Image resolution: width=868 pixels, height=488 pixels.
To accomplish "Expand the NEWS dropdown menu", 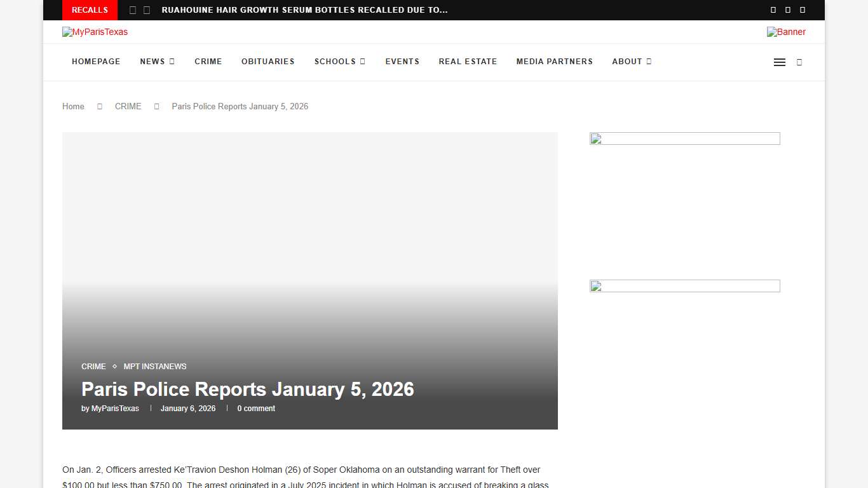I will click(153, 62).
